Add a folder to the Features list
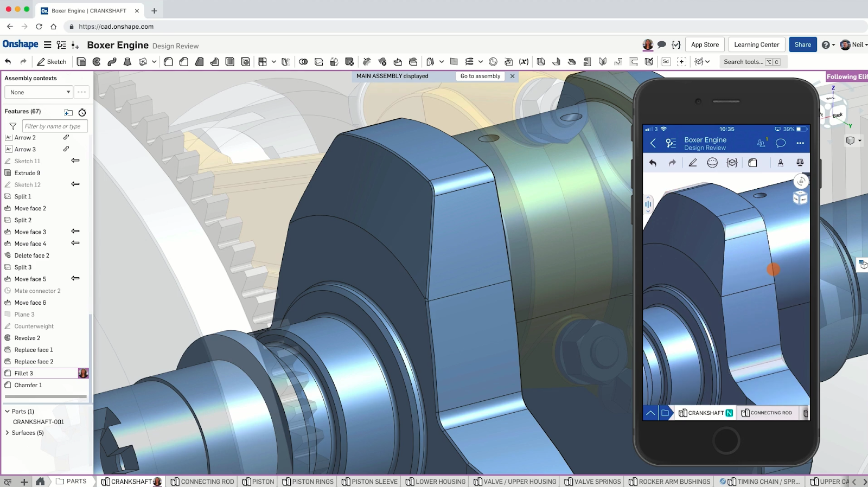The width and height of the screenshot is (868, 487). (68, 112)
